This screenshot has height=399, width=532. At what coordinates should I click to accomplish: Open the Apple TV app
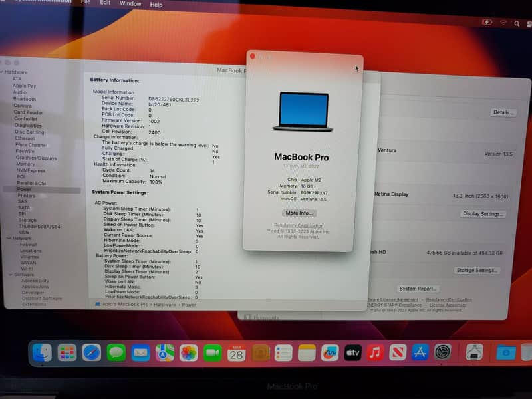pos(352,352)
